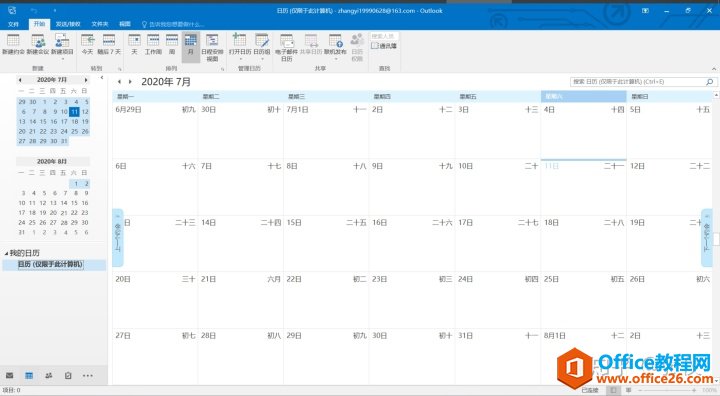Open People in navigation bar

pyautogui.click(x=49, y=375)
